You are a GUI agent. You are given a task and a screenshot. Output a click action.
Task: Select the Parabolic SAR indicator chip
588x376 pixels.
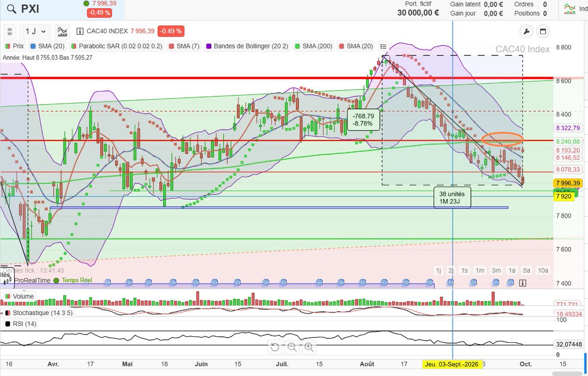[116, 47]
